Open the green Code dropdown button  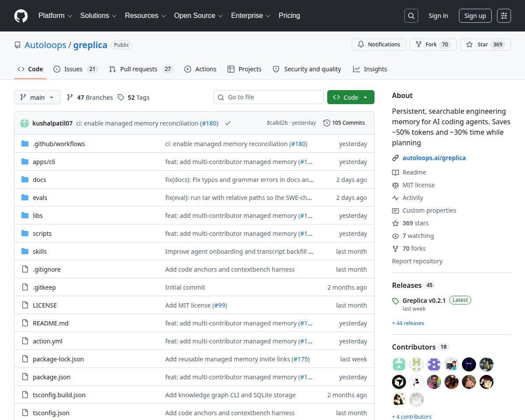(x=351, y=97)
